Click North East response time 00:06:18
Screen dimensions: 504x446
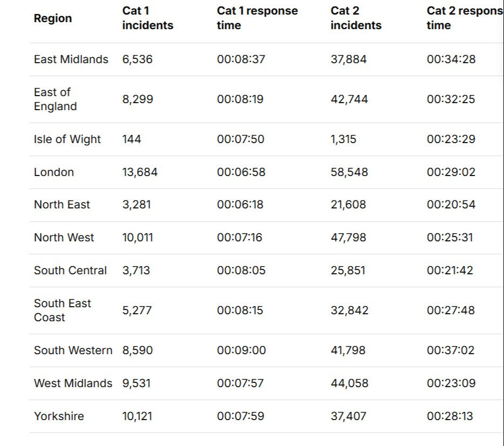pyautogui.click(x=240, y=205)
